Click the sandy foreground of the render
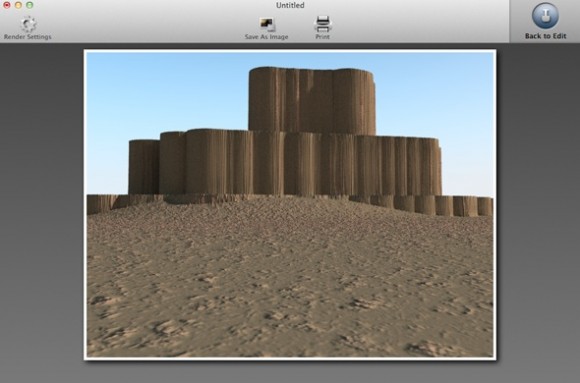 point(290,289)
